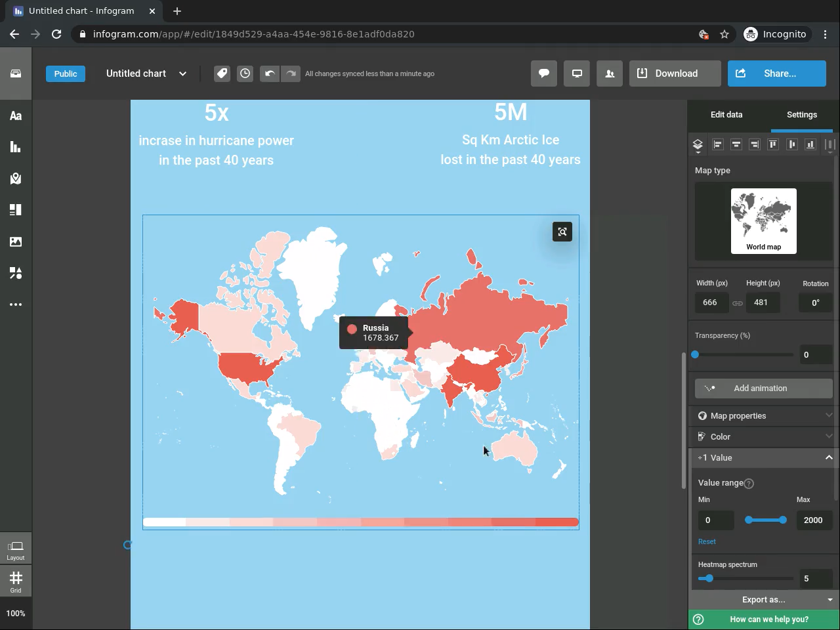Click the Add map sidebar icon
The image size is (840, 630).
point(16,178)
